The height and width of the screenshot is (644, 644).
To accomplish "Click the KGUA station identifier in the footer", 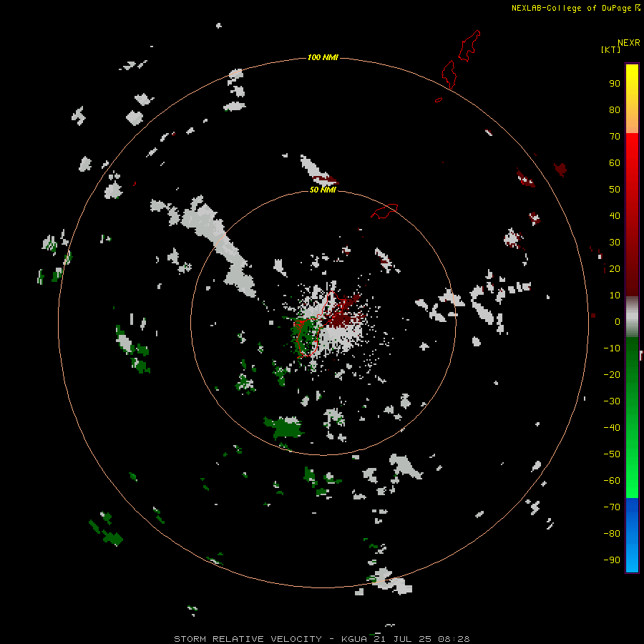I will [x=354, y=639].
